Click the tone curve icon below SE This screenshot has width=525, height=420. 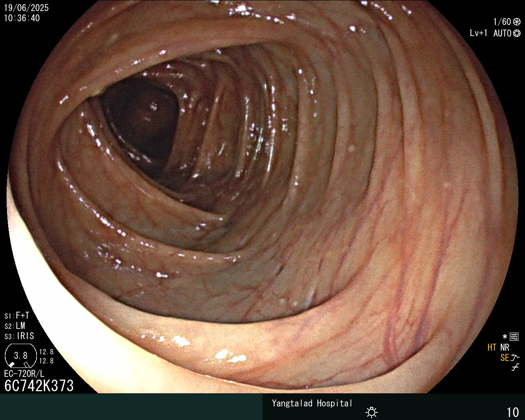pyautogui.click(x=515, y=367)
